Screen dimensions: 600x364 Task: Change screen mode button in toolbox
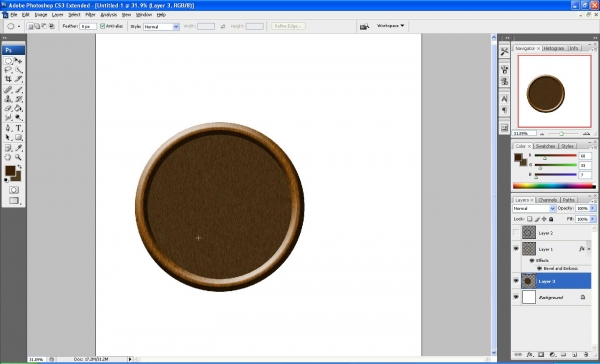coord(14,201)
